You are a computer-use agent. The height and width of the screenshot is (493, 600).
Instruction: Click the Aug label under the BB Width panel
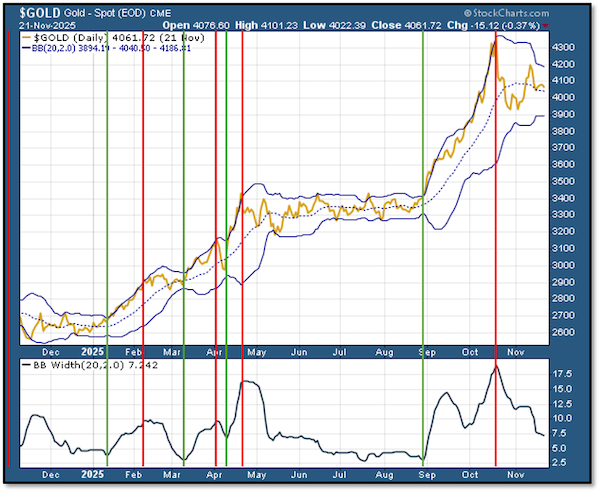(x=385, y=475)
